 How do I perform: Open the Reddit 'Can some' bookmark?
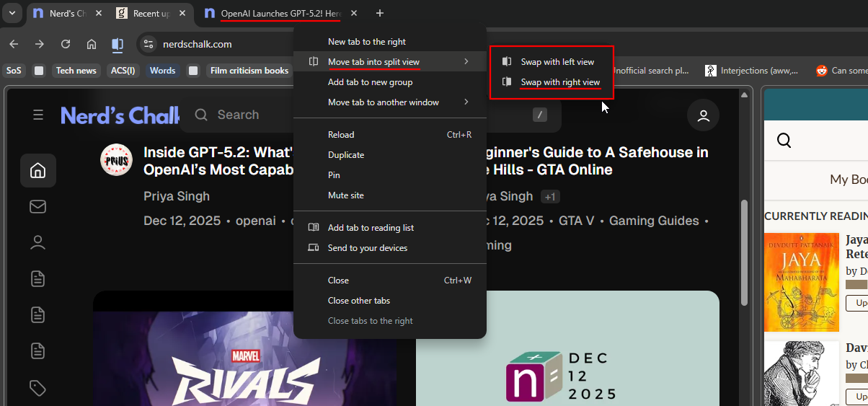pyautogui.click(x=841, y=71)
